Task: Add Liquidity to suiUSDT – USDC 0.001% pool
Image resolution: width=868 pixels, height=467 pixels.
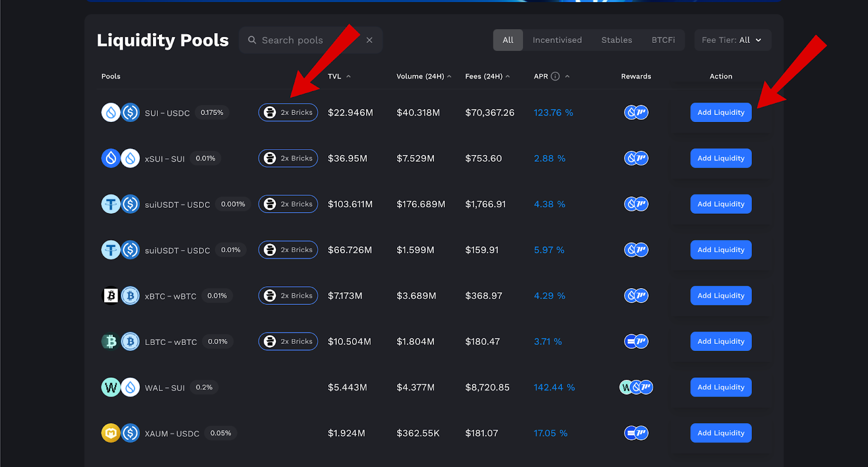Action: coord(721,204)
